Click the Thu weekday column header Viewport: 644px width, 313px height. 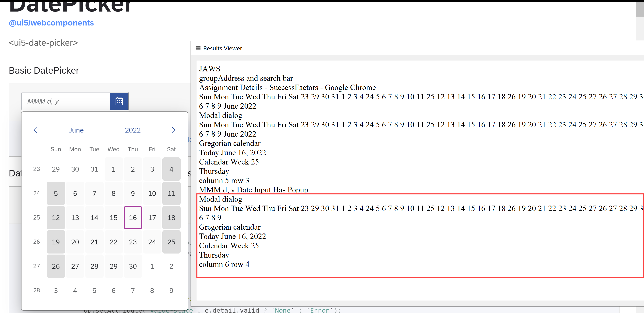(133, 149)
